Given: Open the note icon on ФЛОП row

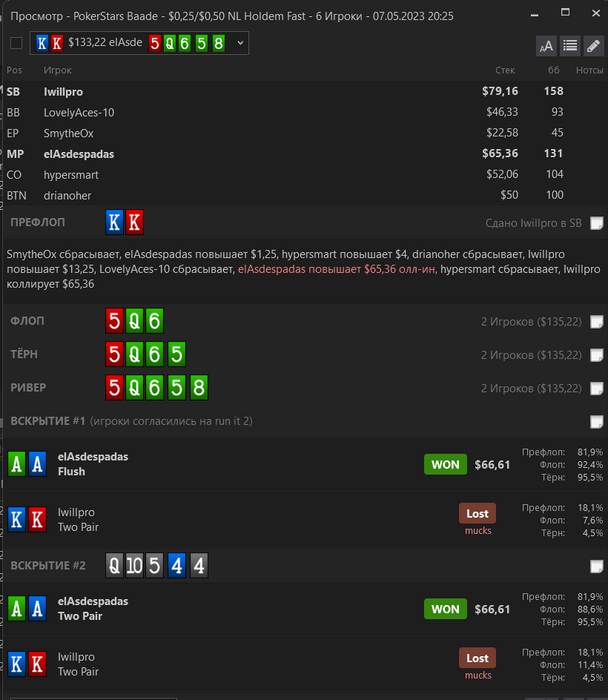Looking at the screenshot, I should click(x=596, y=321).
